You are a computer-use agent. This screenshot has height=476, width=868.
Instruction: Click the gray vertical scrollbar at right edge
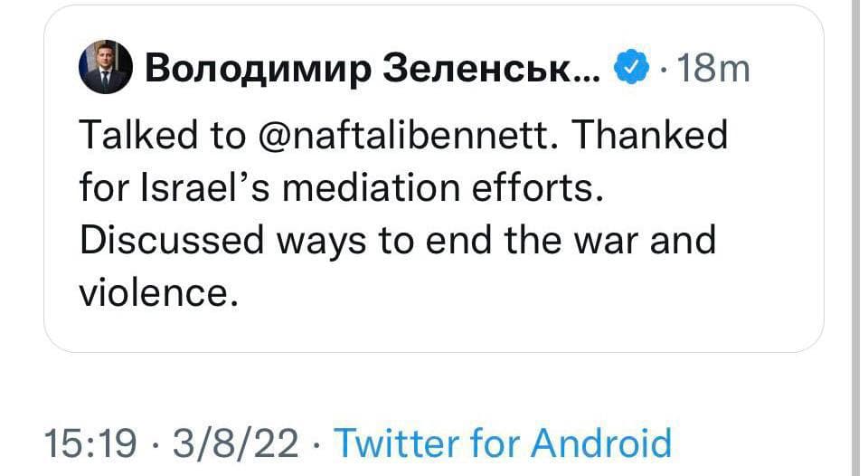[854, 235]
